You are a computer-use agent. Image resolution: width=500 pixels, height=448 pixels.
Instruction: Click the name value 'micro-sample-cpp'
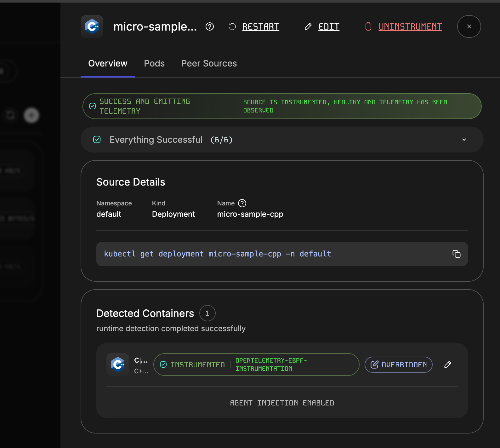[250, 214]
